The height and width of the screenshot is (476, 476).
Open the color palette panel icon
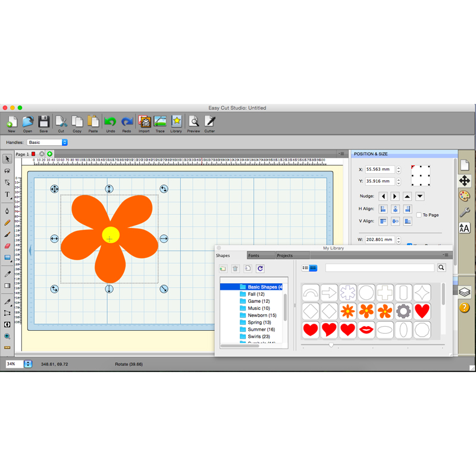(x=465, y=196)
